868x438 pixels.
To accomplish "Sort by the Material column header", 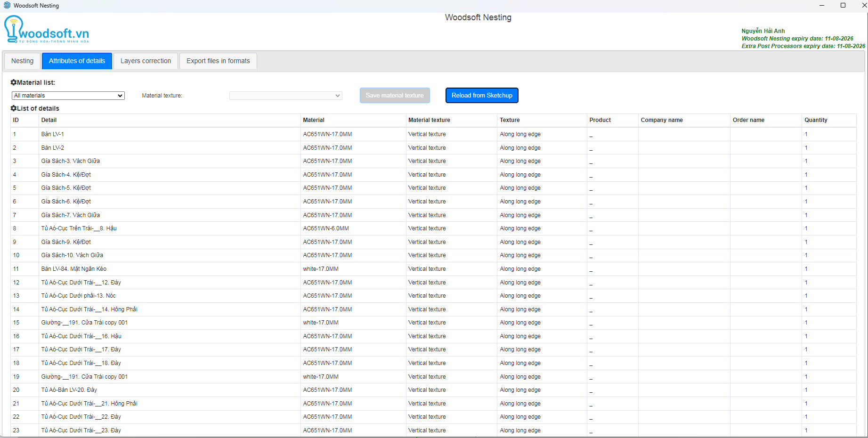I will click(x=314, y=120).
